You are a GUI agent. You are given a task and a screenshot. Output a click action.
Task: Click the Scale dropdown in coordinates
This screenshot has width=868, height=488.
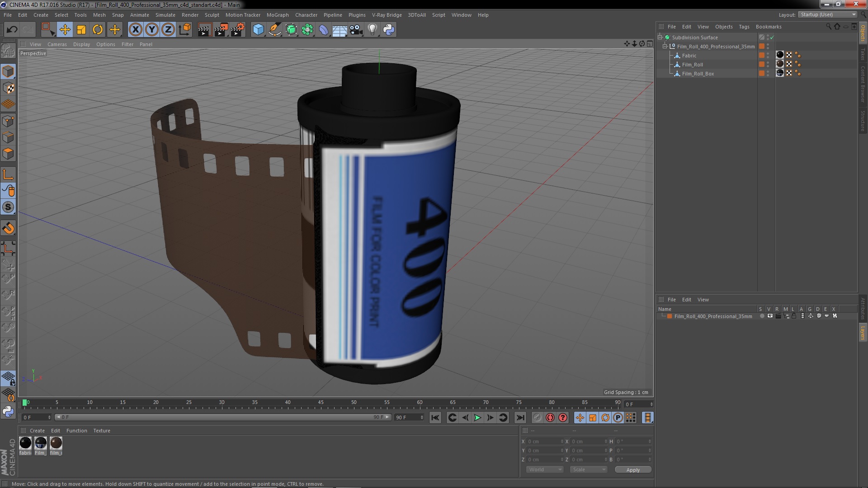point(587,469)
